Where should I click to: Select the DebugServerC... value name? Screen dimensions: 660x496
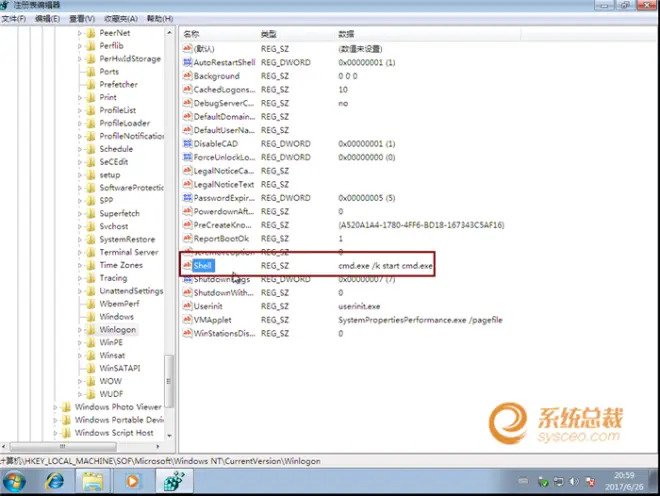coord(224,103)
